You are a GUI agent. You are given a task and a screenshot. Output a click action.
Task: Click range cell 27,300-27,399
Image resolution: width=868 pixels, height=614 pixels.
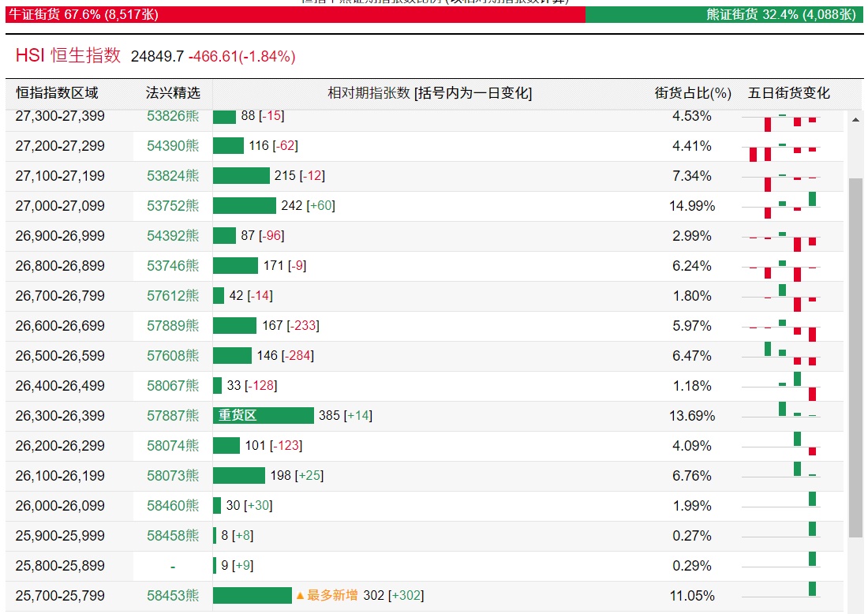point(60,116)
